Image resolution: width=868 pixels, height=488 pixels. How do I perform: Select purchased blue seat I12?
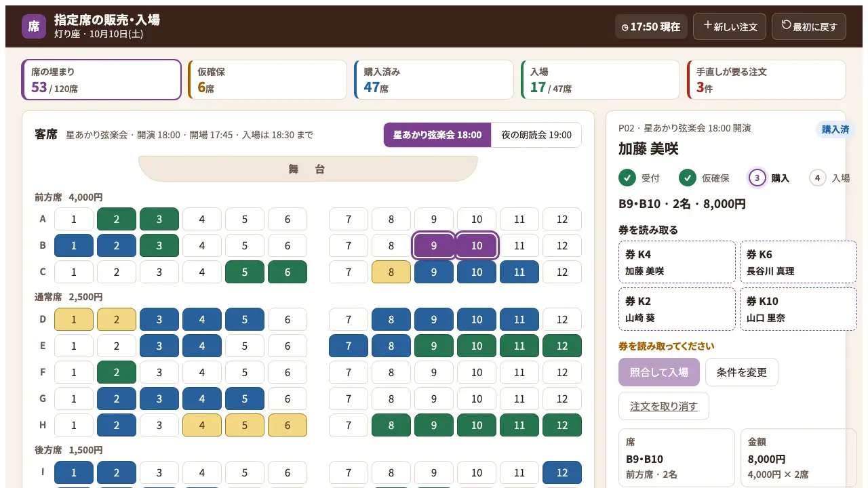(562, 473)
